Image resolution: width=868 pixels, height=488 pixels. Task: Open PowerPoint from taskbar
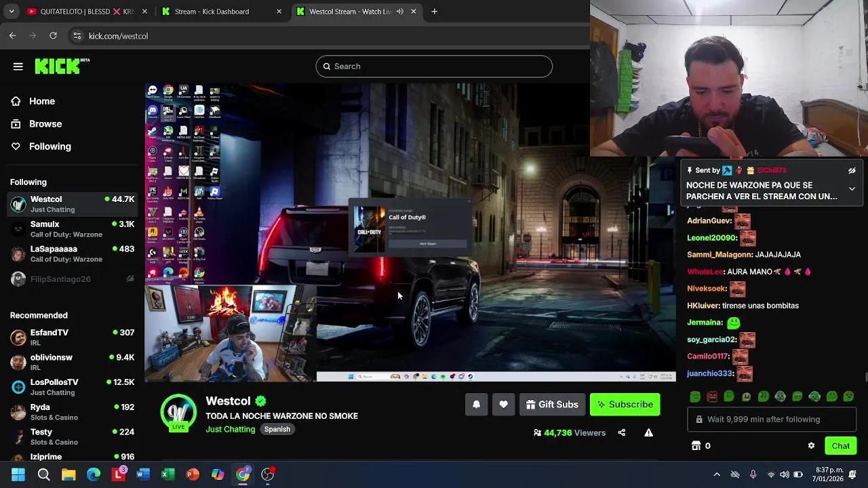click(x=193, y=474)
